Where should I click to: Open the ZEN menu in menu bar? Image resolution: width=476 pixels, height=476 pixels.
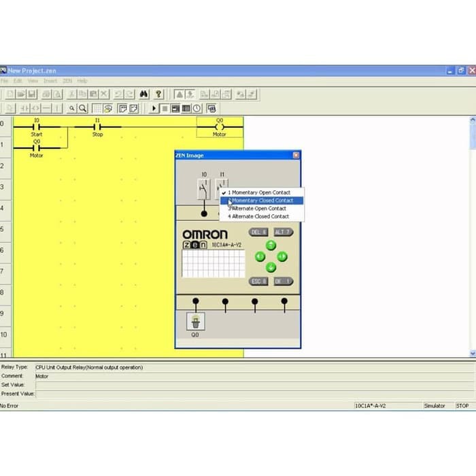[67, 81]
